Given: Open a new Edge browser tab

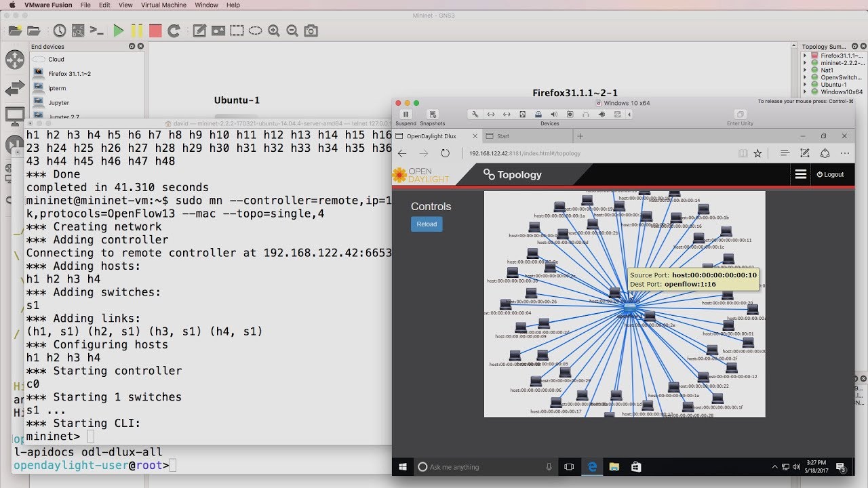Looking at the screenshot, I should [580, 136].
